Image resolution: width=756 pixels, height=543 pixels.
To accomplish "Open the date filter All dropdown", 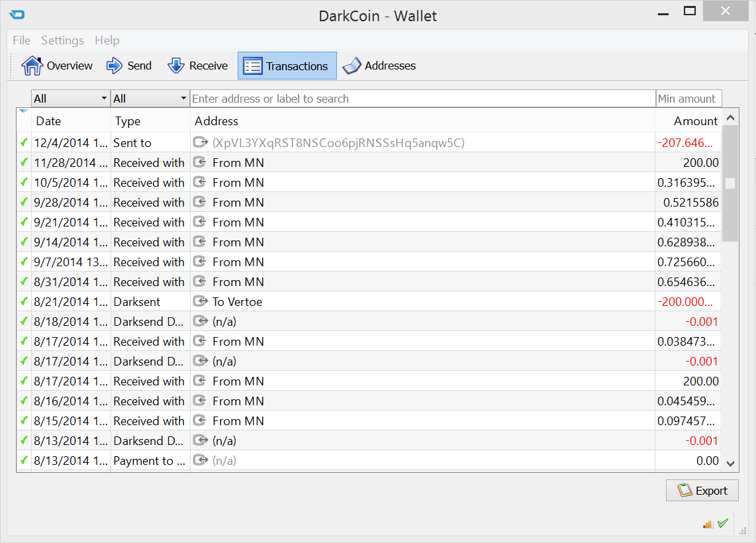I will [71, 99].
